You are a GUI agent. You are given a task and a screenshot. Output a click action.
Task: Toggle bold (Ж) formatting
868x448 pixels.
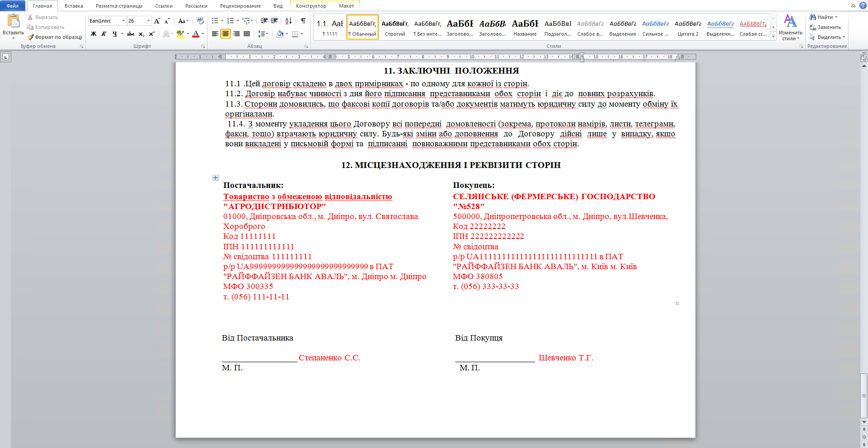94,34
